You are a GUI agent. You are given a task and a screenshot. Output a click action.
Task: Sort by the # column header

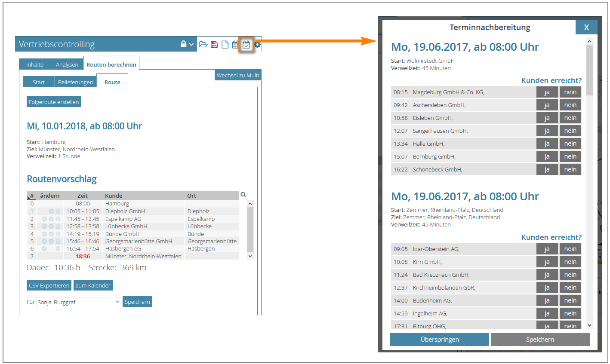tap(32, 196)
